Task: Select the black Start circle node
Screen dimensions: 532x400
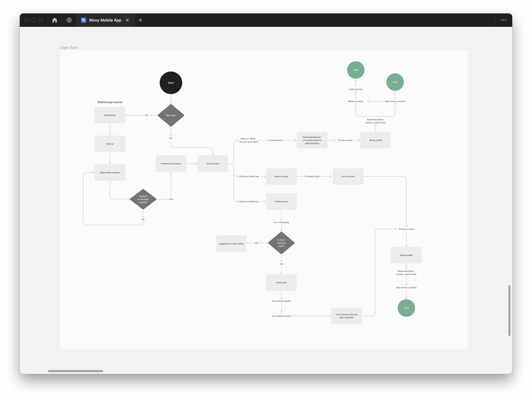Action: click(x=171, y=83)
